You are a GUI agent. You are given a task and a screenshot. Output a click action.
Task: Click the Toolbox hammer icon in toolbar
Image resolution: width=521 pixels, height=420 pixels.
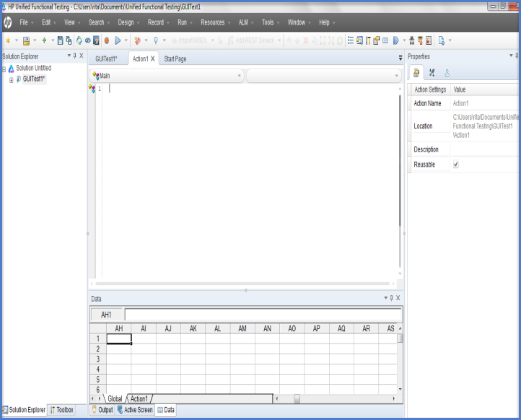pos(368,40)
